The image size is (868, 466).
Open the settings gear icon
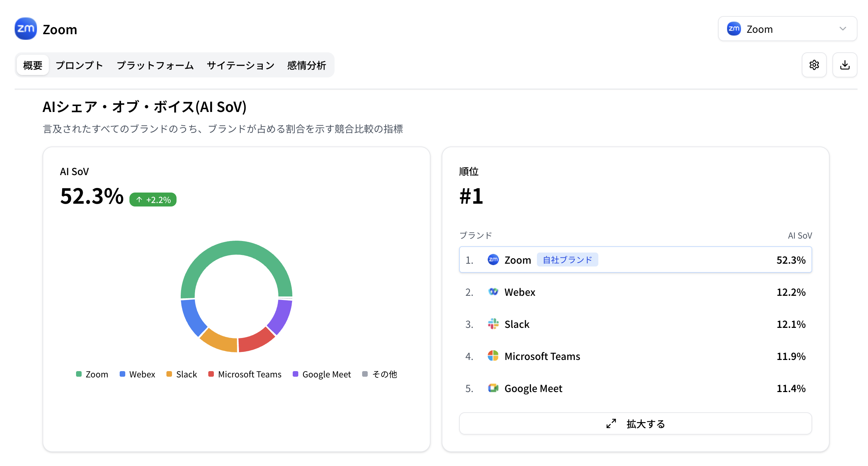point(814,65)
